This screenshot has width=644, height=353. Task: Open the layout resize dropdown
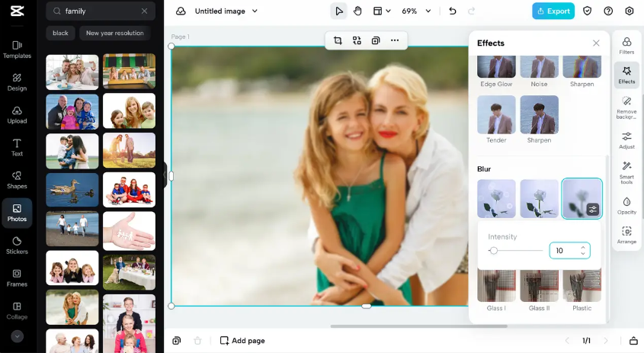pos(382,11)
